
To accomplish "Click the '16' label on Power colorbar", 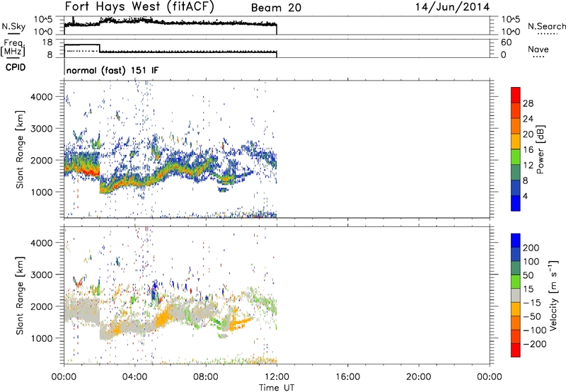I will tap(528, 149).
